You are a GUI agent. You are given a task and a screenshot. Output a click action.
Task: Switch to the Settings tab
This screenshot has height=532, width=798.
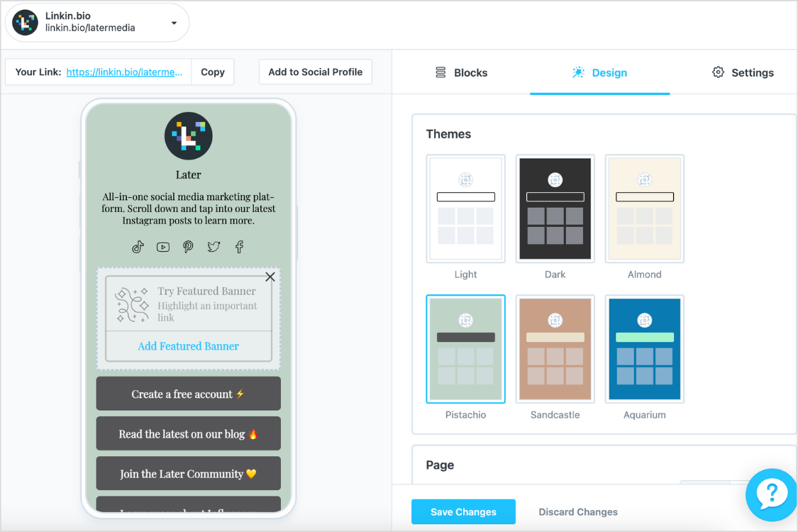743,73
